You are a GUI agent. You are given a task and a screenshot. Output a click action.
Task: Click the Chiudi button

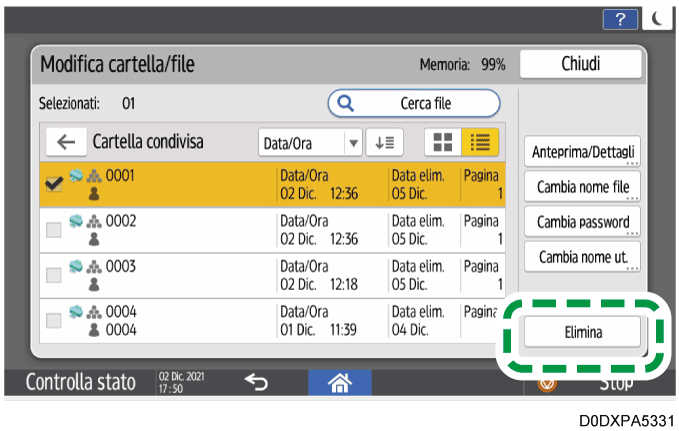pos(580,64)
